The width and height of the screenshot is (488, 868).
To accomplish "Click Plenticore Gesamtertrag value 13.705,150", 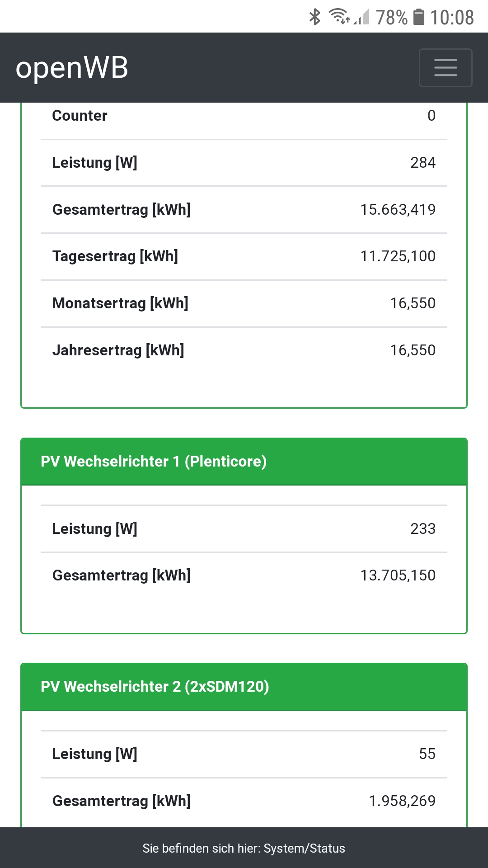I will (x=398, y=576).
